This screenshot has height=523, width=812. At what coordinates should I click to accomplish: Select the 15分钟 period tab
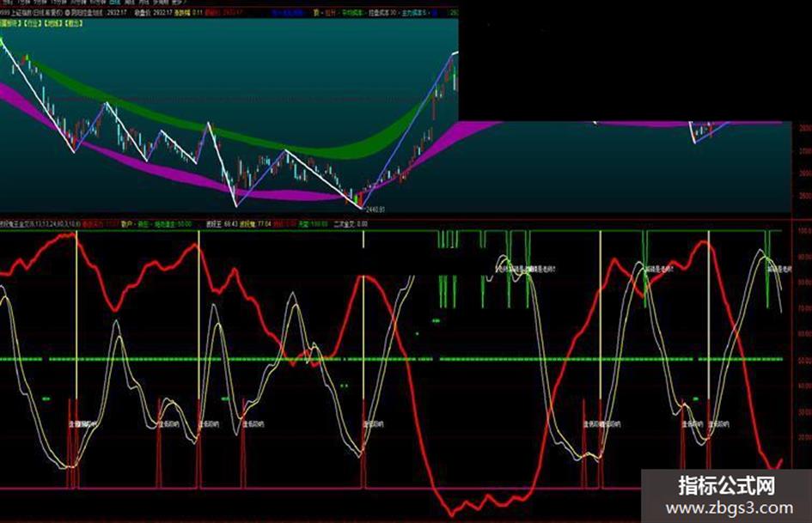[60, 2]
